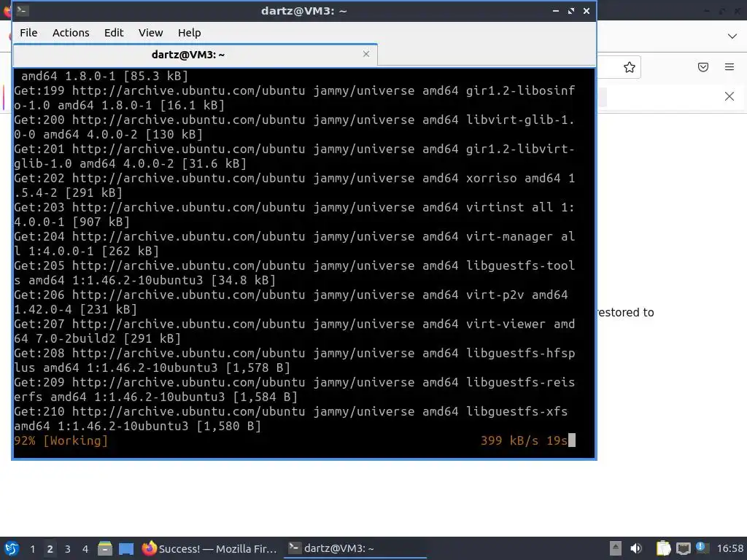Screen dimensions: 747x560
Task: Click the terminal icon in the window title bar
Action: pyautogui.click(x=21, y=10)
